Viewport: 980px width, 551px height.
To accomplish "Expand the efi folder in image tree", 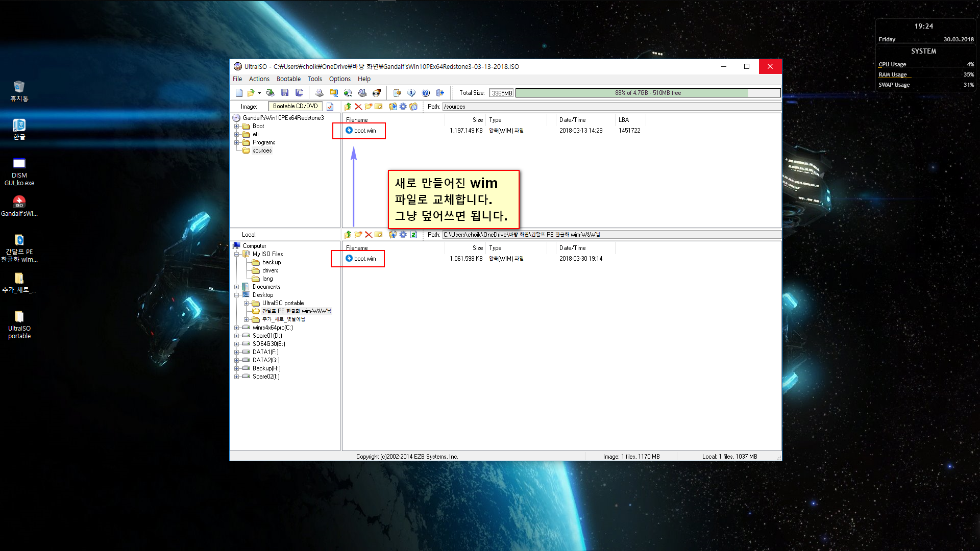I will (237, 134).
